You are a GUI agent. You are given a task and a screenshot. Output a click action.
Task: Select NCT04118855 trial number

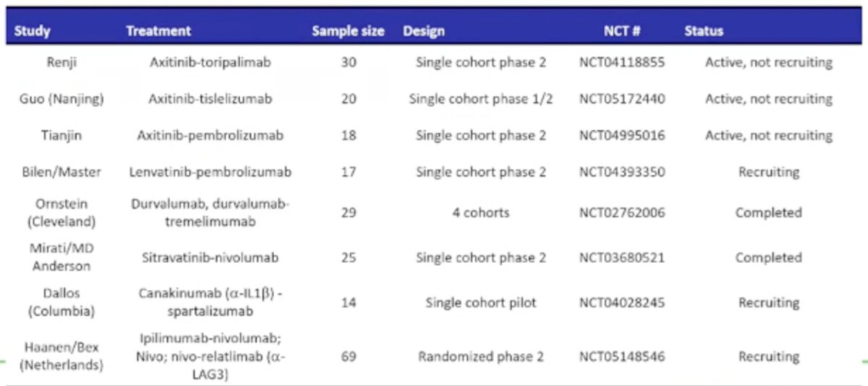point(622,62)
